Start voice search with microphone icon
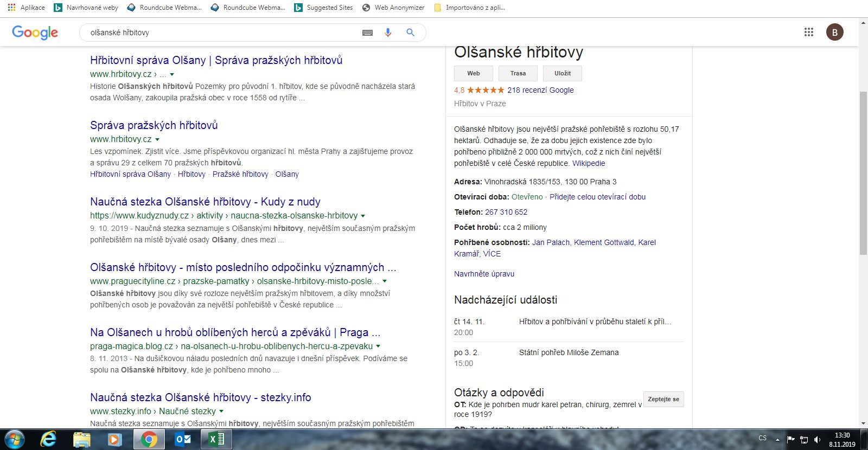This screenshot has height=450, width=868. [387, 33]
